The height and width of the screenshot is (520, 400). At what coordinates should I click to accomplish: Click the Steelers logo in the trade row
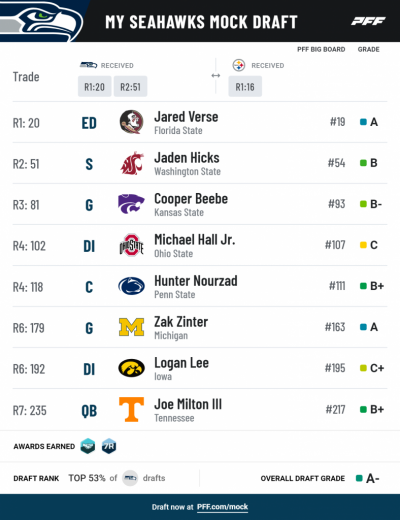239,65
